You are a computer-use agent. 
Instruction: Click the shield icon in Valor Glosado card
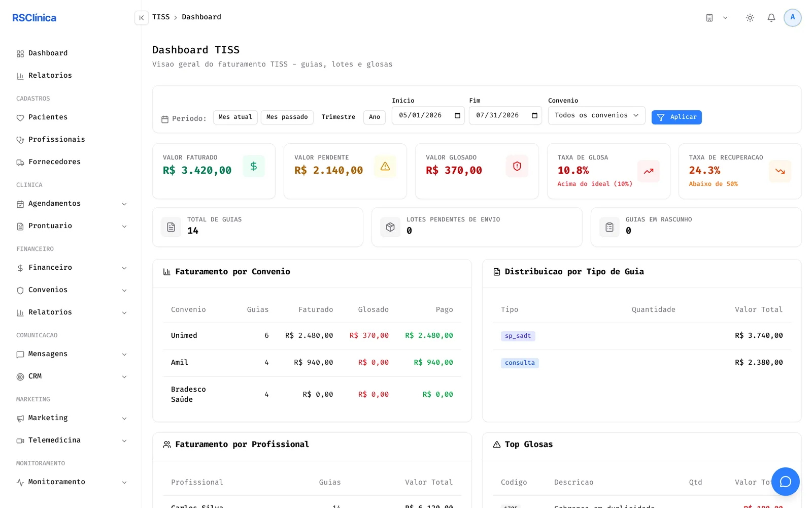517,166
